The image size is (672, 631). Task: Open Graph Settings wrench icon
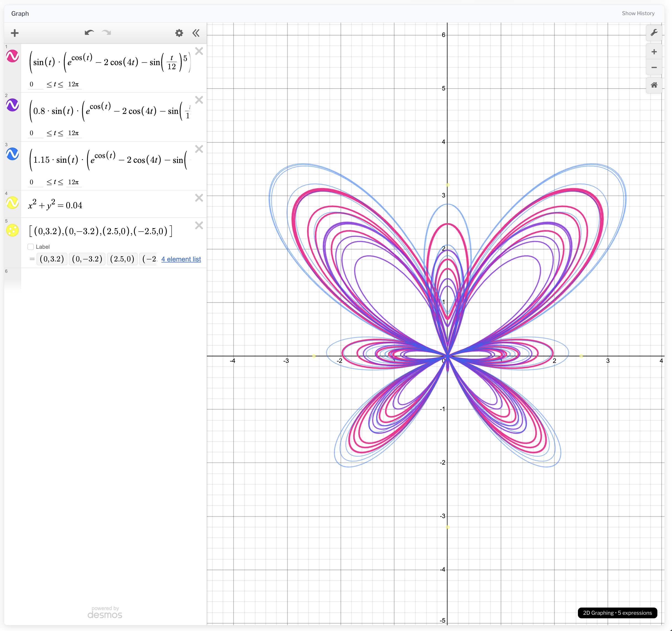tap(654, 33)
